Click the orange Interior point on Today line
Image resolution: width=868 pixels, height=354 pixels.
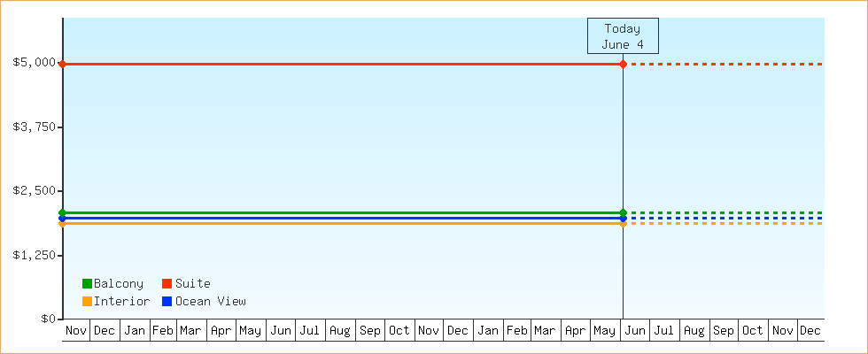pyautogui.click(x=624, y=223)
